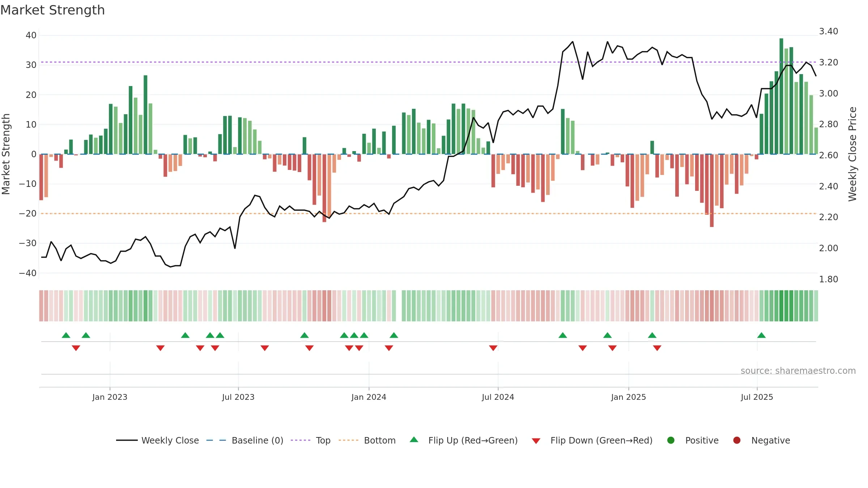Click the −30 tick on the left axis

point(28,243)
